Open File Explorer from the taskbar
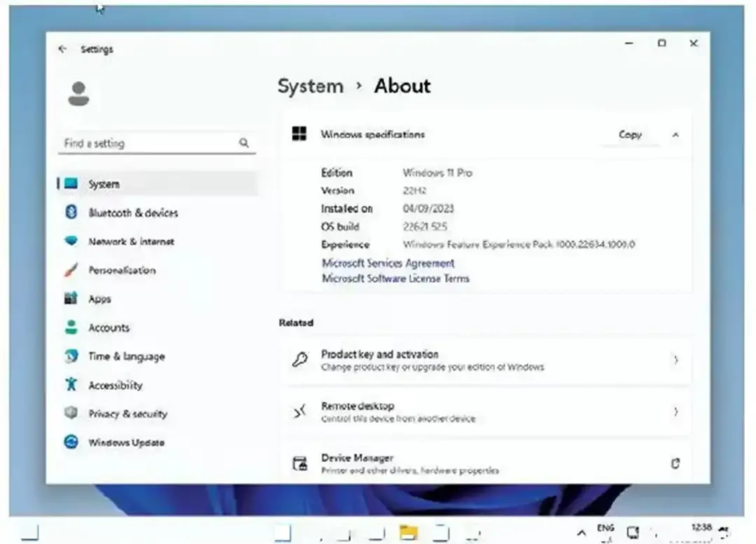Image resolution: width=756 pixels, height=544 pixels. coord(408,533)
